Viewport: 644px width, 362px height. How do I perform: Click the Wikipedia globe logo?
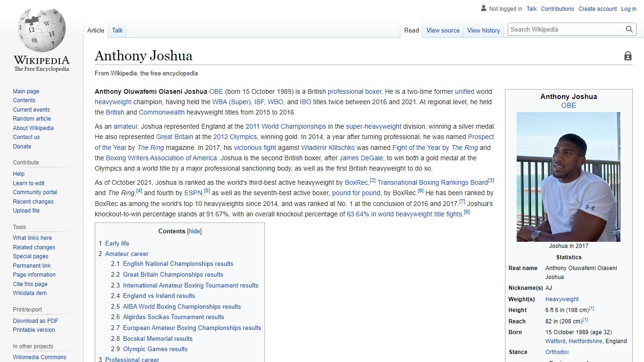click(41, 30)
